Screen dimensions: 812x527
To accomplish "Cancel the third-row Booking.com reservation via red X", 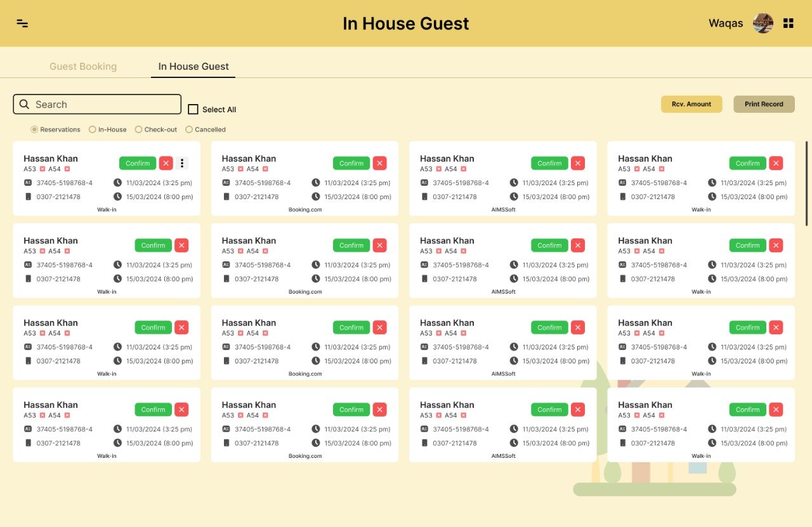I will [380, 327].
